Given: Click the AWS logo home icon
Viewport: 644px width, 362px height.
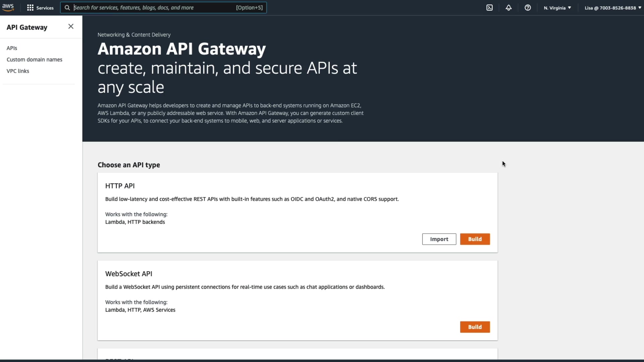Looking at the screenshot, I should coord(8,7).
